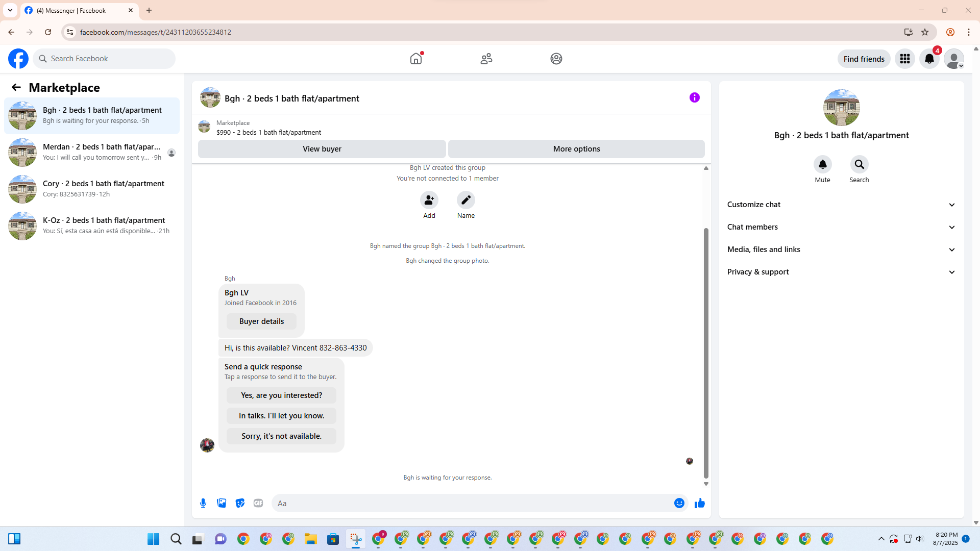Reload the browser page
980x551 pixels.
tap(48, 32)
